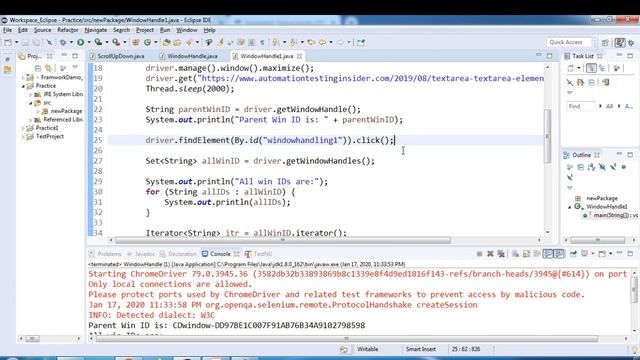Viewport: 640px width, 360px height.
Task: Minimize the editor area
Action: tap(538, 55)
